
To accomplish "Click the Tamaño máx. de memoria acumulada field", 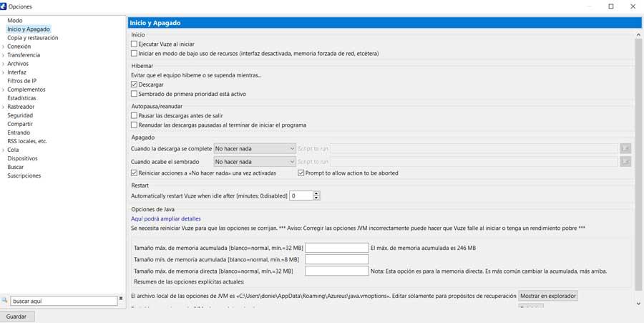I will point(337,248).
